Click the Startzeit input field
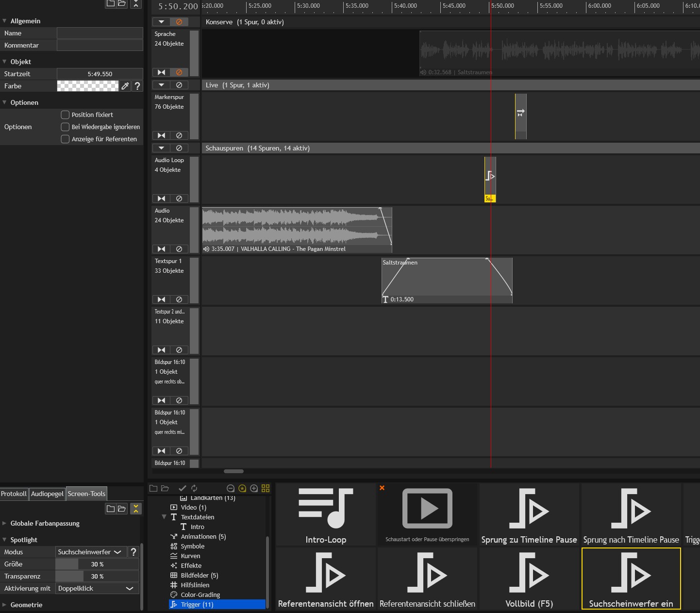700x613 pixels. 100,74
